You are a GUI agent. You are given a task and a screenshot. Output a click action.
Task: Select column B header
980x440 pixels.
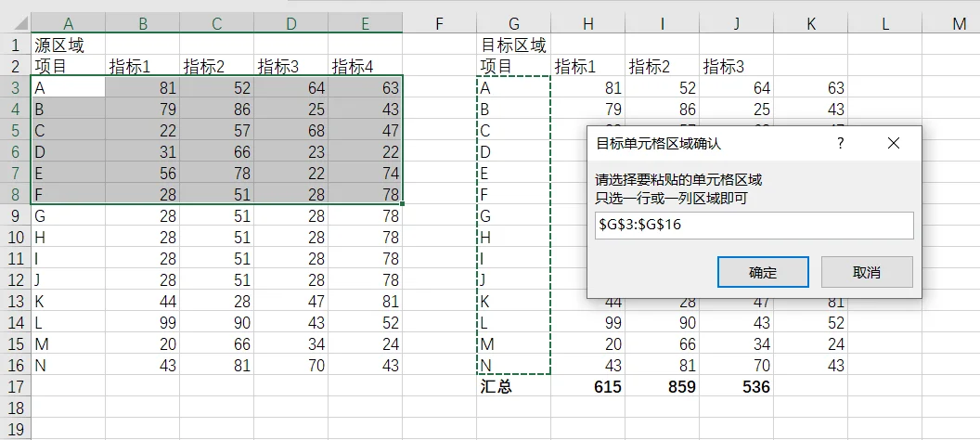(143, 24)
